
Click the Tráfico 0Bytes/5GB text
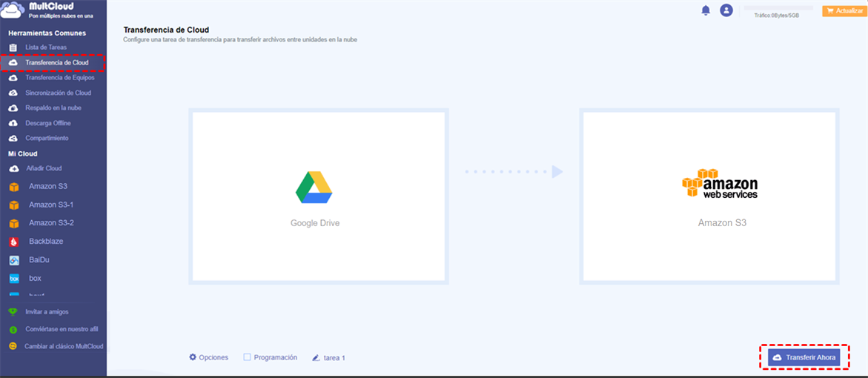coord(777,16)
